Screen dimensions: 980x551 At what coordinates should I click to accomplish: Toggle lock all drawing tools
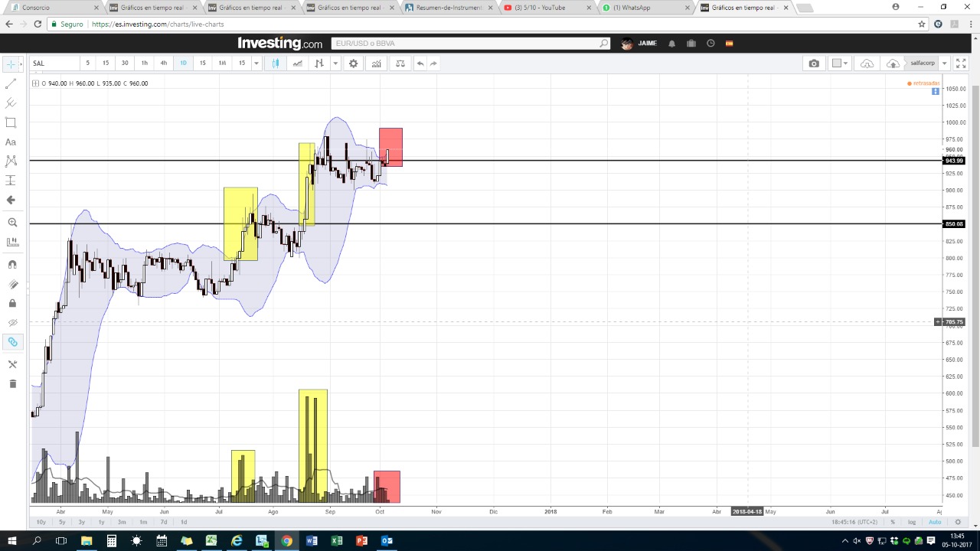click(x=11, y=303)
